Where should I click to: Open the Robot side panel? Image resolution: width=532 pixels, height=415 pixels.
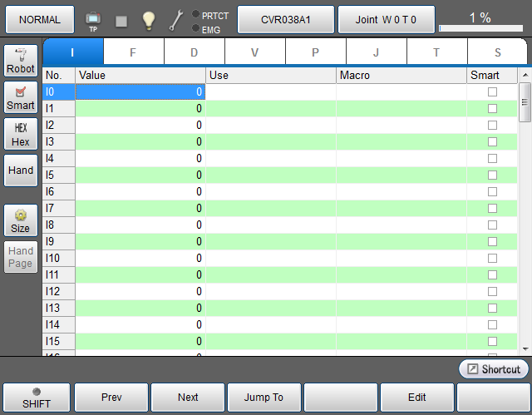21,60
